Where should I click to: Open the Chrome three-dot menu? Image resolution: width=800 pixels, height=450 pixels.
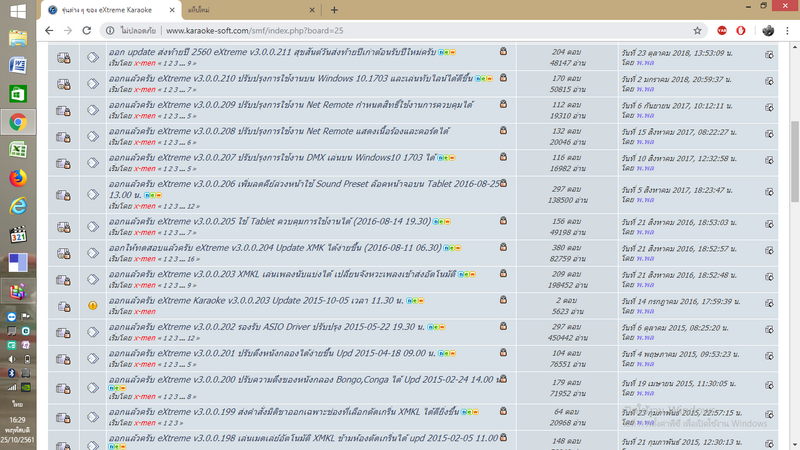click(x=788, y=31)
